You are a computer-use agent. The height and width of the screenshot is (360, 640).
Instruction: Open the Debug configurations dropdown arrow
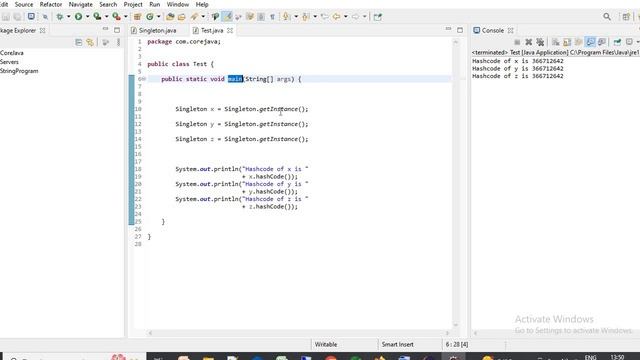pyautogui.click(x=68, y=17)
